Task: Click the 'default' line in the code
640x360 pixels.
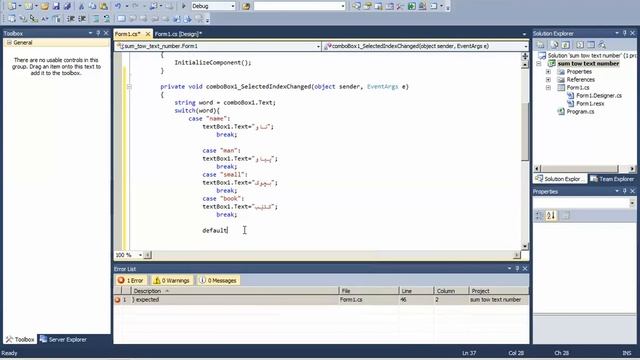Action: pyautogui.click(x=215, y=231)
